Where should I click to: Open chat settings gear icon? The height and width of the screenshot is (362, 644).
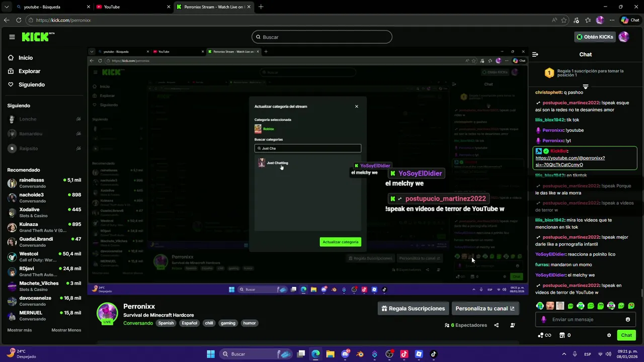pyautogui.click(x=609, y=335)
